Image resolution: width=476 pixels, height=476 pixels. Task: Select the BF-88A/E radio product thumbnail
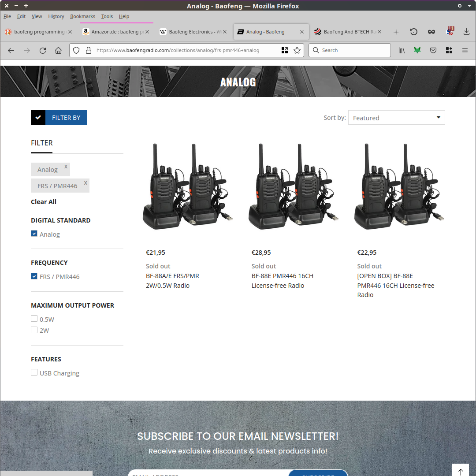coord(187,186)
